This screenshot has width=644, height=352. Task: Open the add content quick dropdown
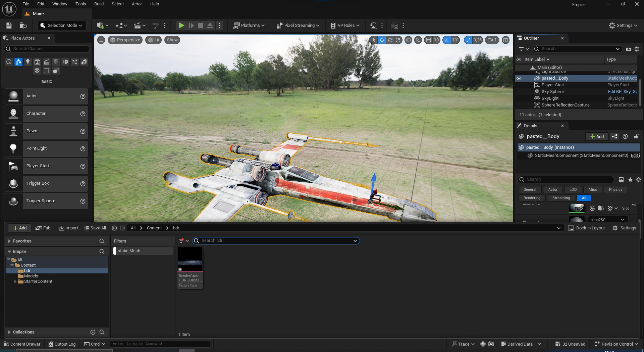pos(103,26)
